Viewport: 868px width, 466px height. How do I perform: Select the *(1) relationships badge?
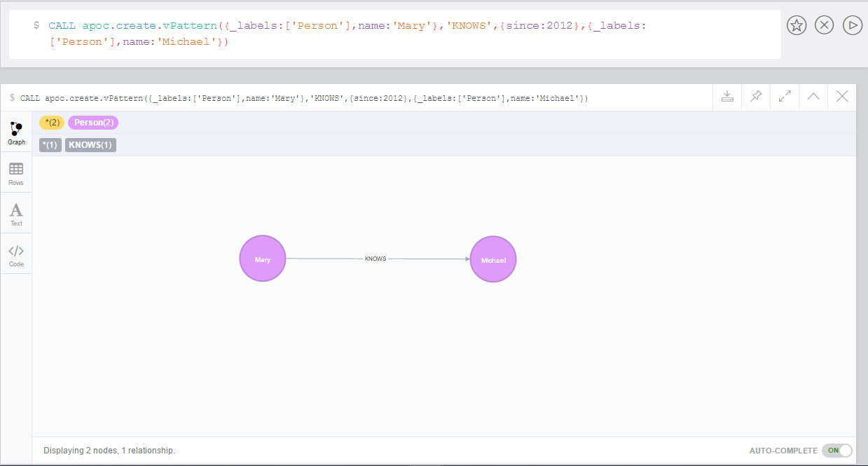[x=50, y=145]
